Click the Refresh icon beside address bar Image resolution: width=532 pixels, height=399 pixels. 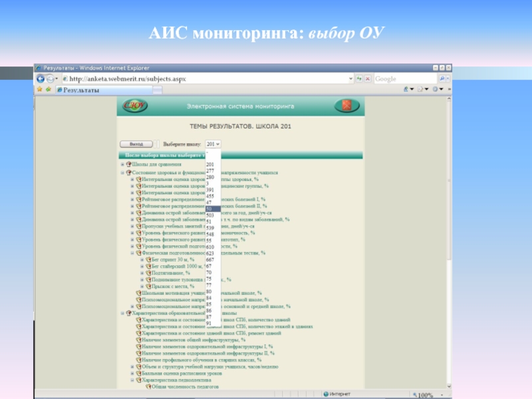tap(359, 78)
